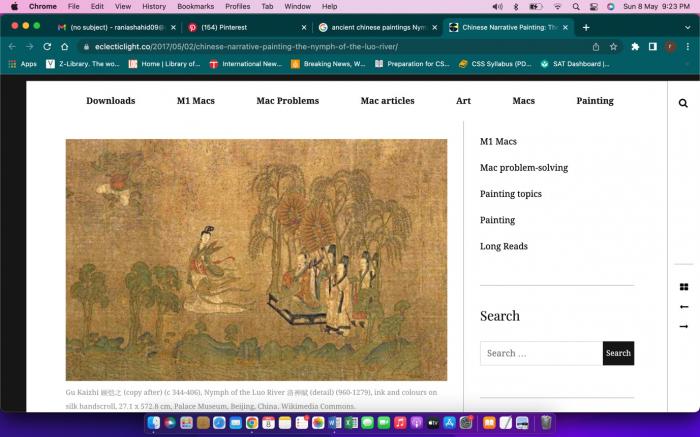Open the grid view icon on right edge
The image size is (700, 437).
[x=683, y=287]
